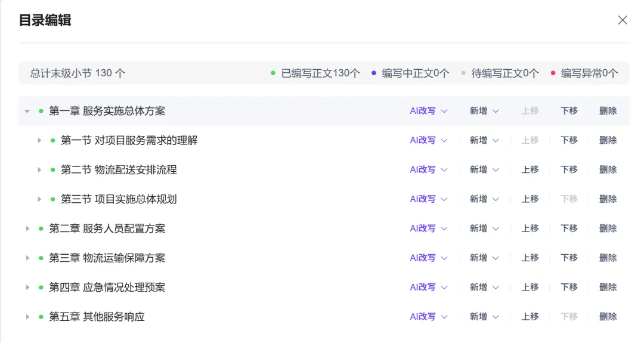This screenshot has width=644, height=343.
Task: Select the 第三章 物流运输保障方案 title
Action: [x=107, y=258]
